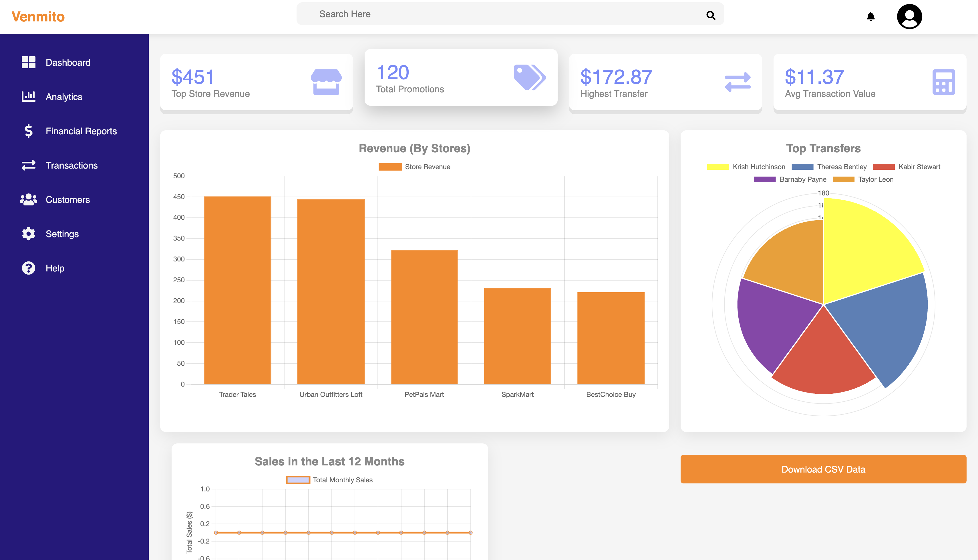Click the $172.87 Highest Transfer value
Image resolution: width=978 pixels, height=560 pixels.
point(616,77)
